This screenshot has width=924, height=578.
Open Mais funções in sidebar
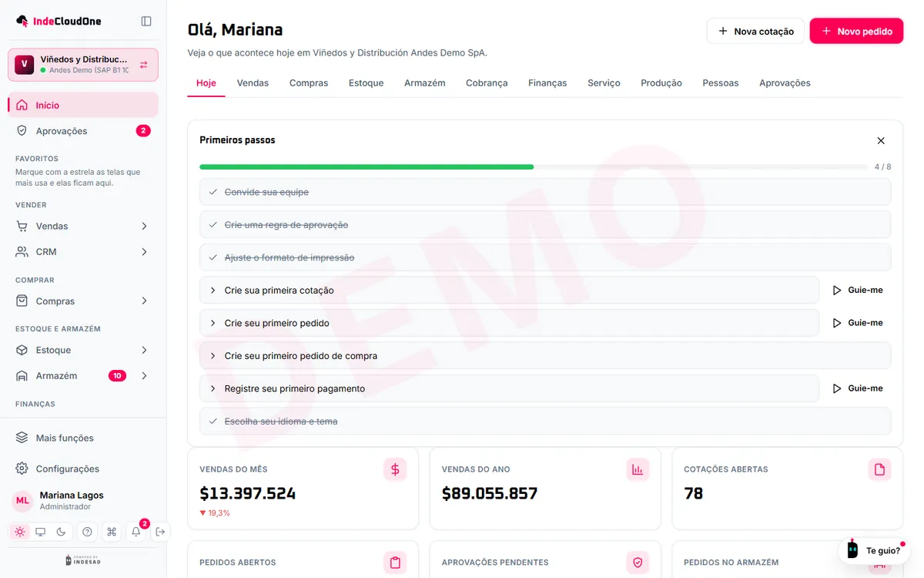pyautogui.click(x=83, y=438)
